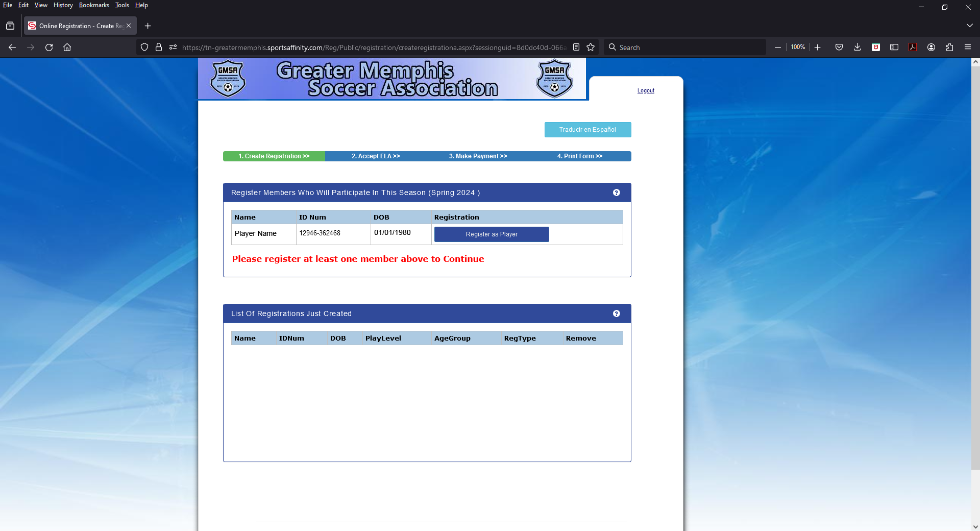Open the Extensions puzzle icon

pyautogui.click(x=949, y=47)
